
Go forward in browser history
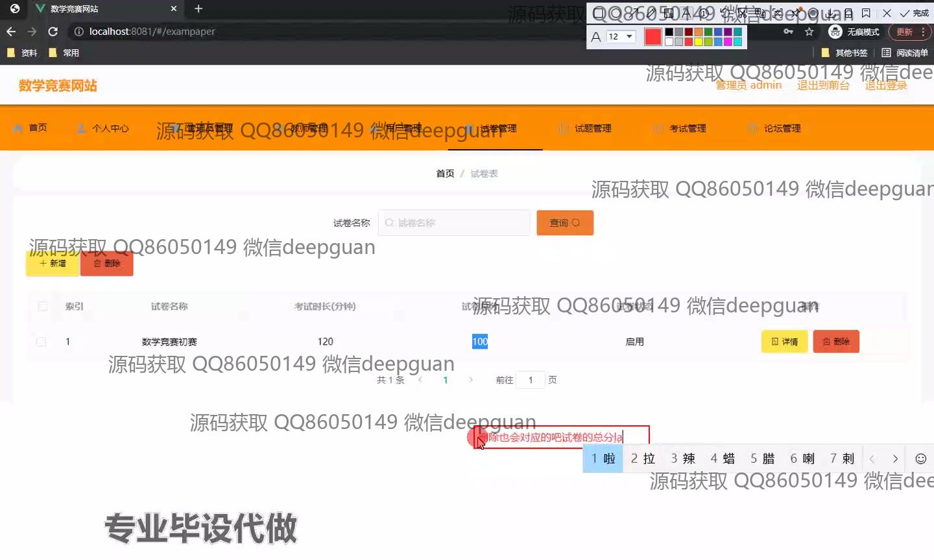click(32, 32)
